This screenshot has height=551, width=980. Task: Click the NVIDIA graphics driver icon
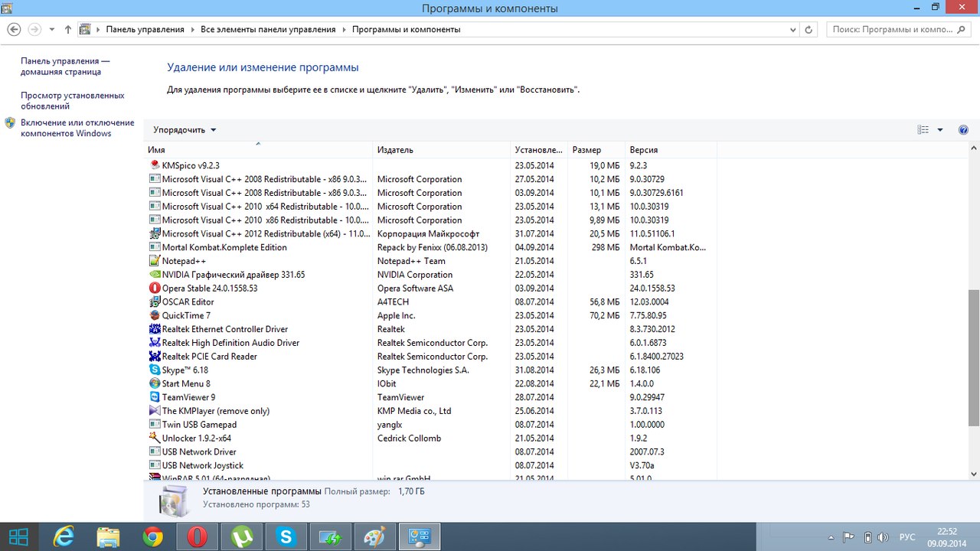pyautogui.click(x=155, y=275)
